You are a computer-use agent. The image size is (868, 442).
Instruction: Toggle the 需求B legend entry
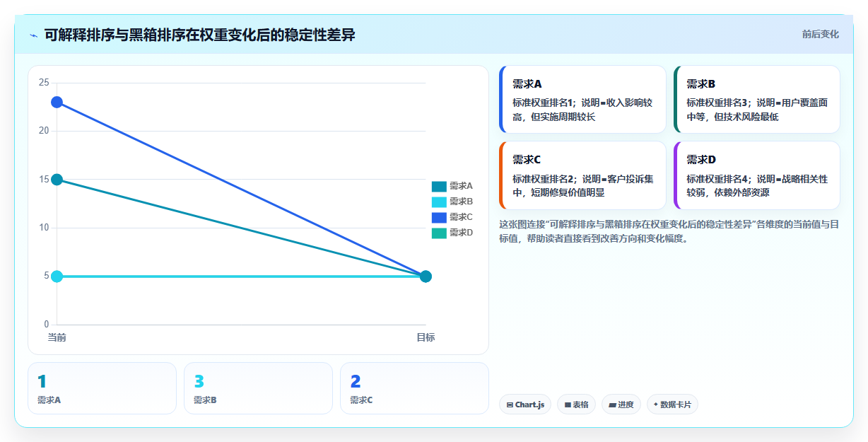coord(452,202)
